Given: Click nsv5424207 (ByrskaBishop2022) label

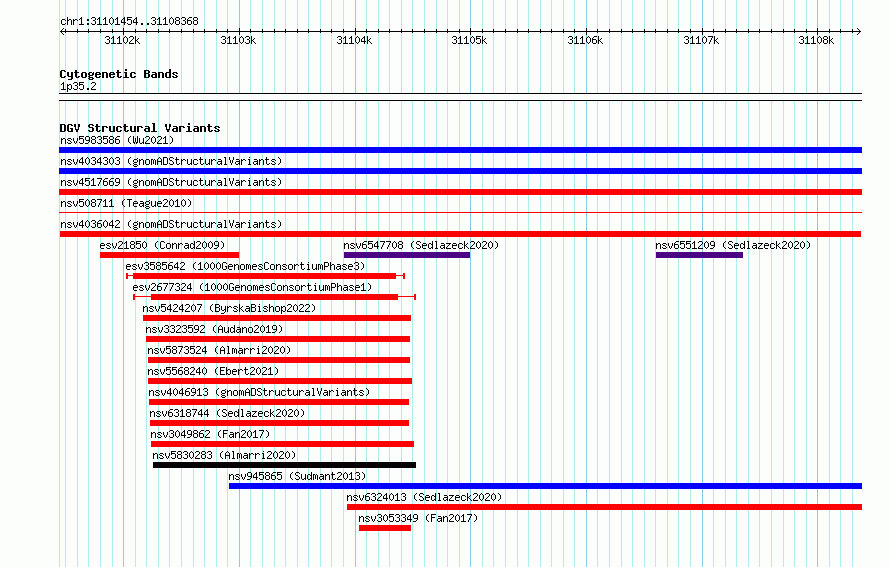Looking at the screenshot, I should (x=229, y=308).
